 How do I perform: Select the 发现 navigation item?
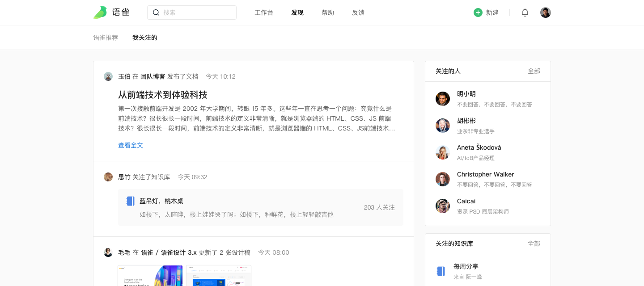click(297, 13)
